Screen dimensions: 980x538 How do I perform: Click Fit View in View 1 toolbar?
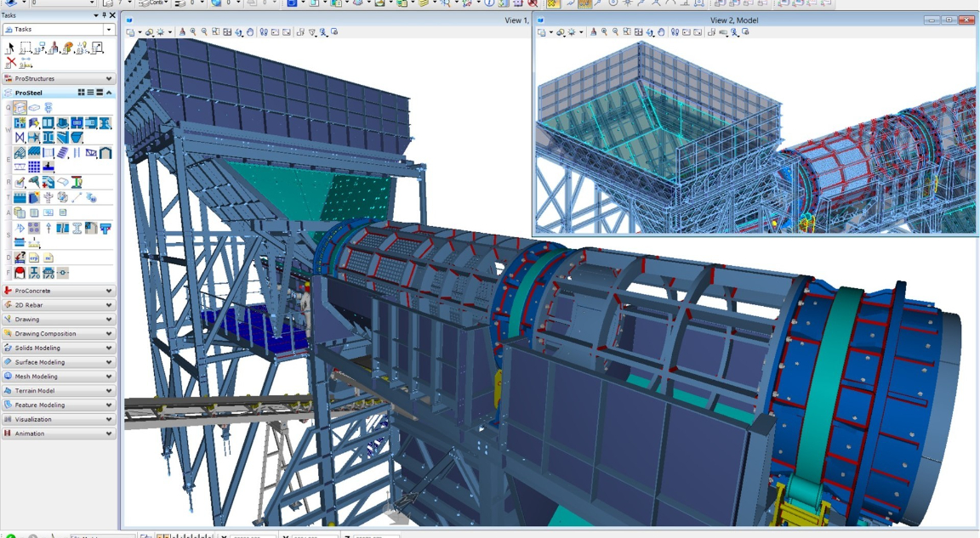227,31
